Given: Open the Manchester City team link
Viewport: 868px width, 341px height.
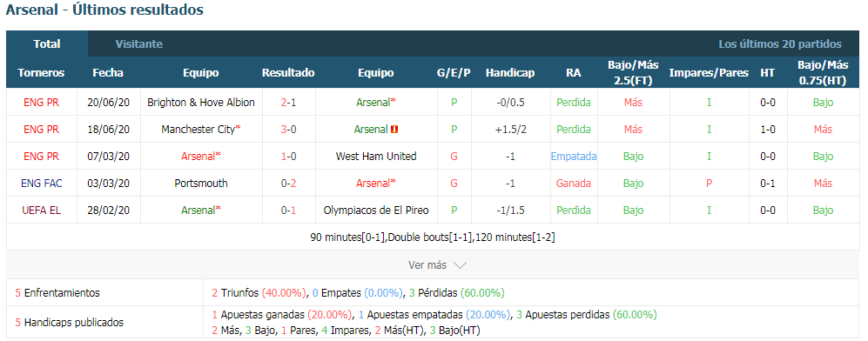Looking at the screenshot, I should [200, 130].
